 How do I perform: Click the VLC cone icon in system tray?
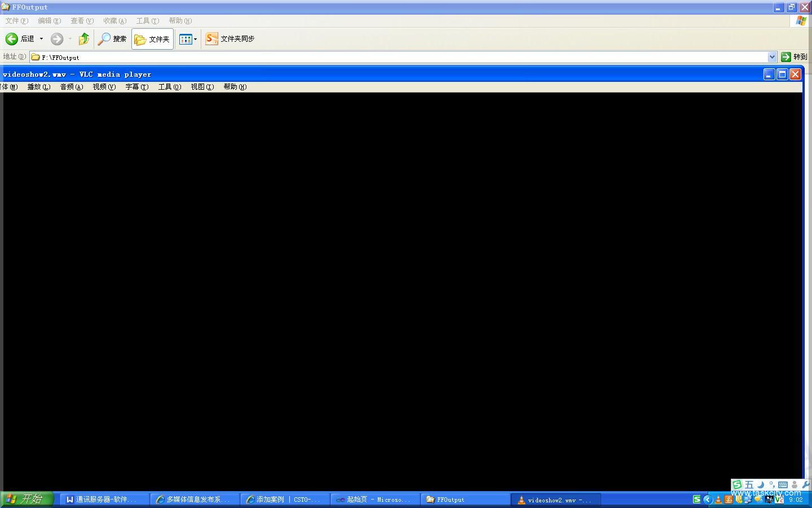[718, 500]
